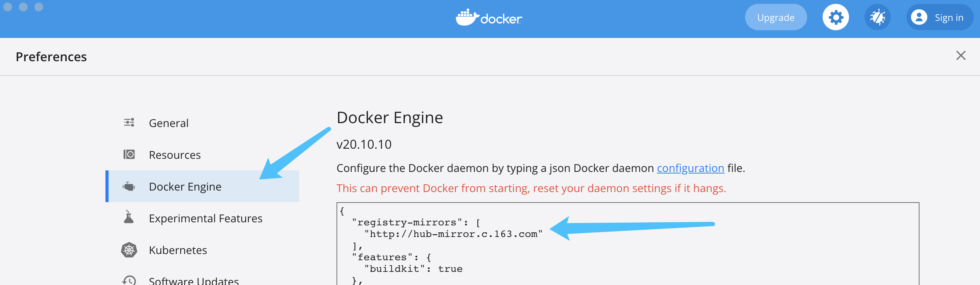Select the Docker Engine tab
The width and height of the screenshot is (980, 285).
[202, 186]
